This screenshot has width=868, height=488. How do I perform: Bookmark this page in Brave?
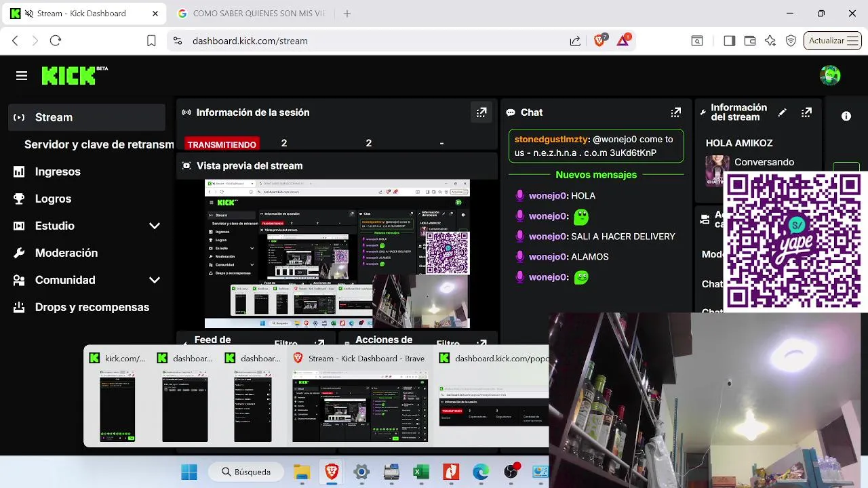(152, 41)
